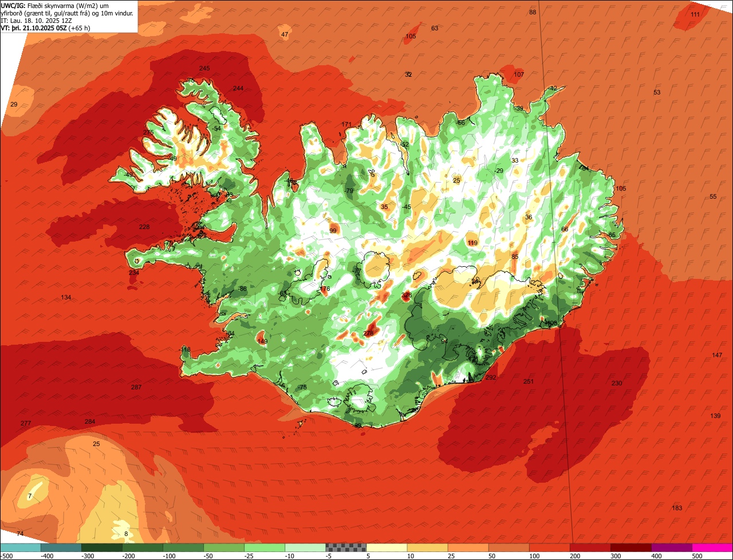
Task: Click the value 53 over the northeast sea
Action: 657,93
